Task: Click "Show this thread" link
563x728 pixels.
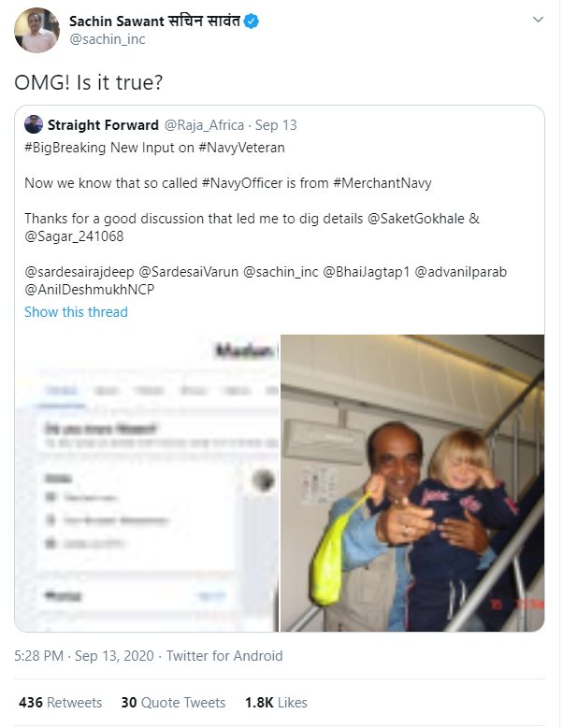Action: 76,312
